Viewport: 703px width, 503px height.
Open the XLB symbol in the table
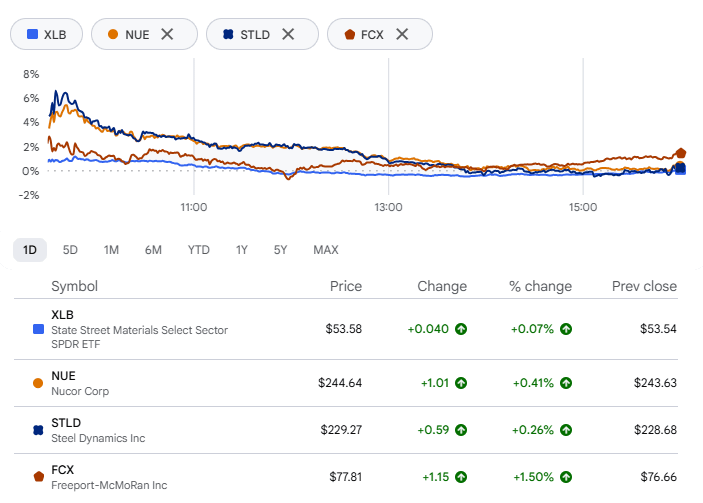click(62, 315)
